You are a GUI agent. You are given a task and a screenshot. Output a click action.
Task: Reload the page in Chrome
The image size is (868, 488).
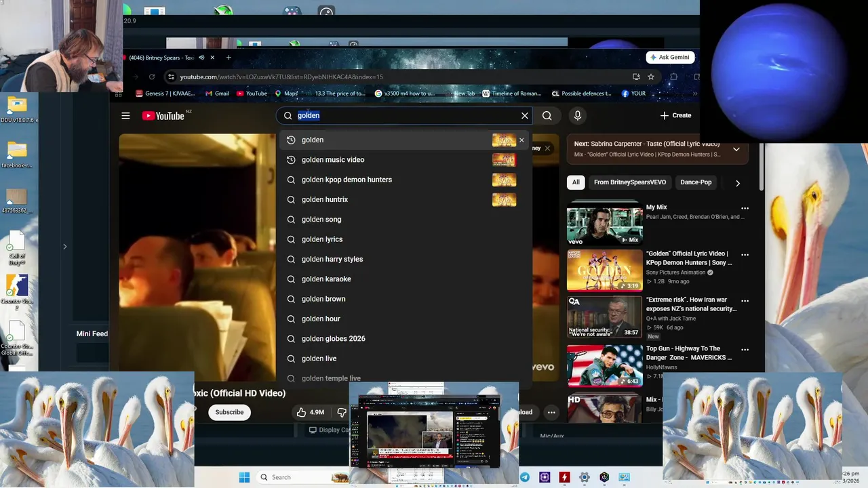[x=152, y=77]
